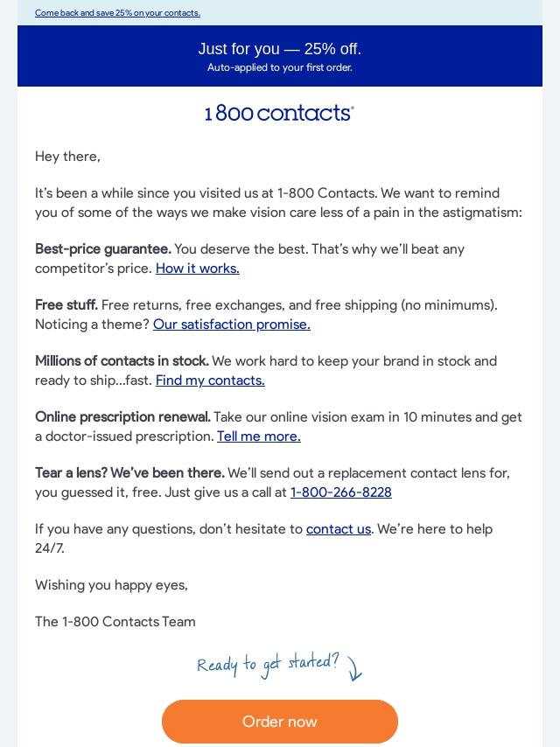
Task: Click the handwritten 'Ready to get started?' text
Action: click(267, 664)
